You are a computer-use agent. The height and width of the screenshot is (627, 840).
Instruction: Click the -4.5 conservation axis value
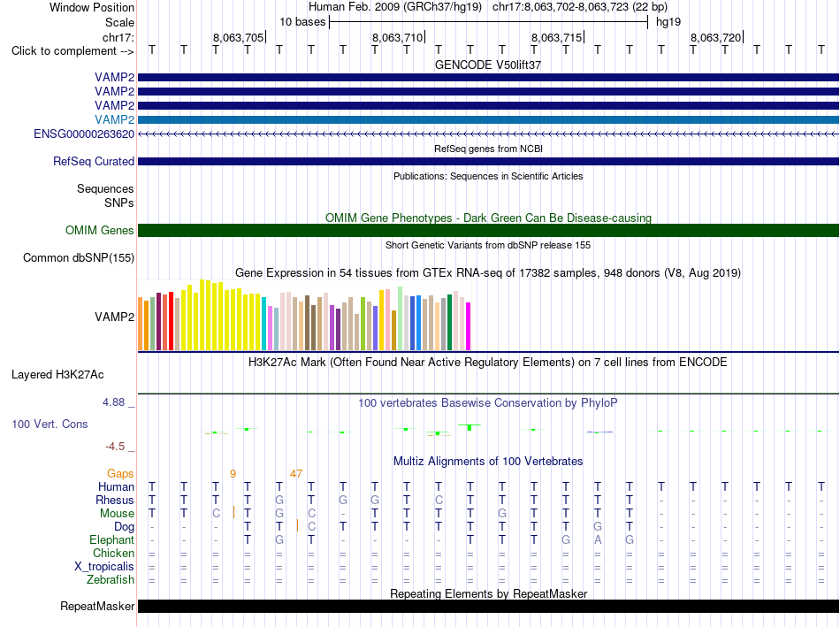[x=115, y=447]
